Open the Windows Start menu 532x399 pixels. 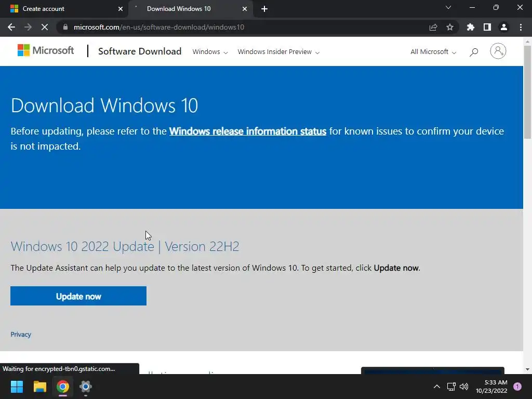pos(17,387)
